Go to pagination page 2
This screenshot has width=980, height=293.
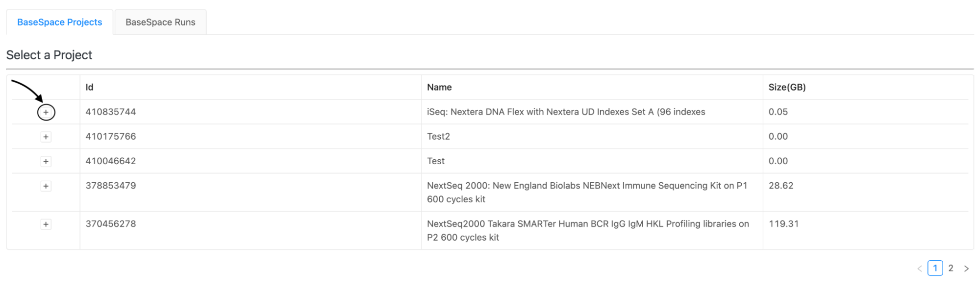[x=951, y=268]
